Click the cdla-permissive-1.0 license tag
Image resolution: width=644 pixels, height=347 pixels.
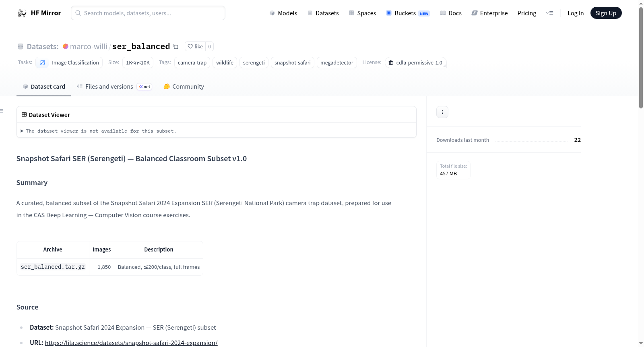click(x=415, y=62)
